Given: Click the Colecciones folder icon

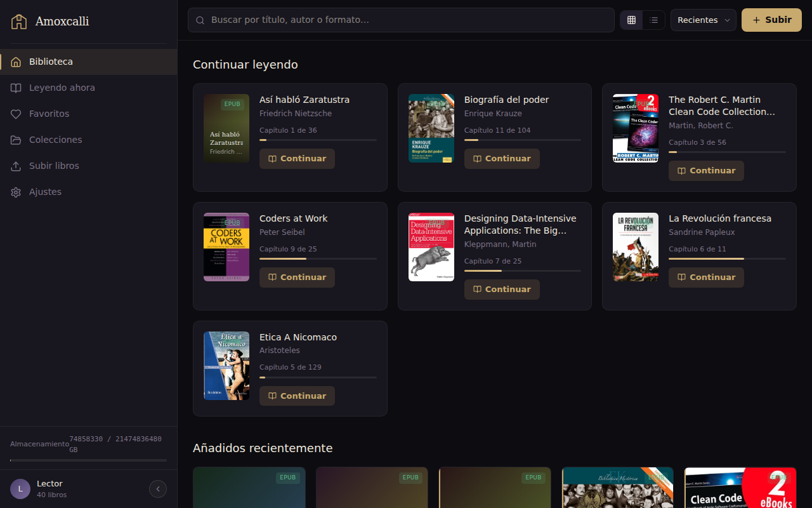Looking at the screenshot, I should point(16,140).
